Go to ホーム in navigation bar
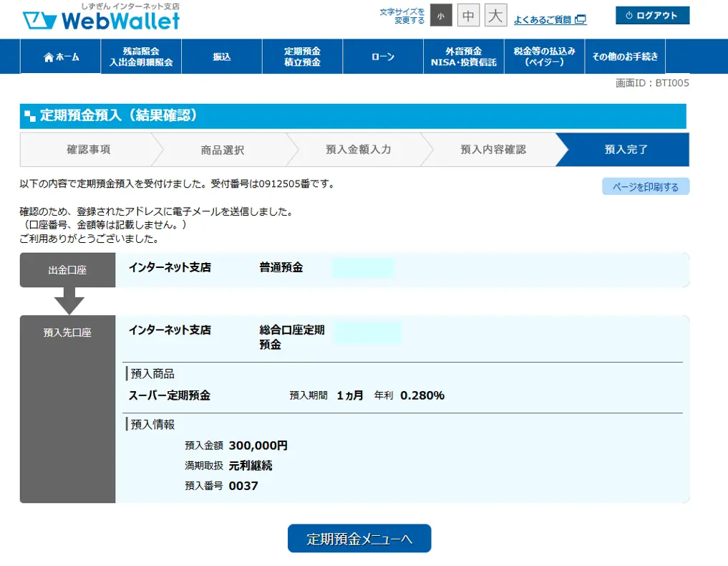This screenshot has height=566, width=728. coord(61,57)
